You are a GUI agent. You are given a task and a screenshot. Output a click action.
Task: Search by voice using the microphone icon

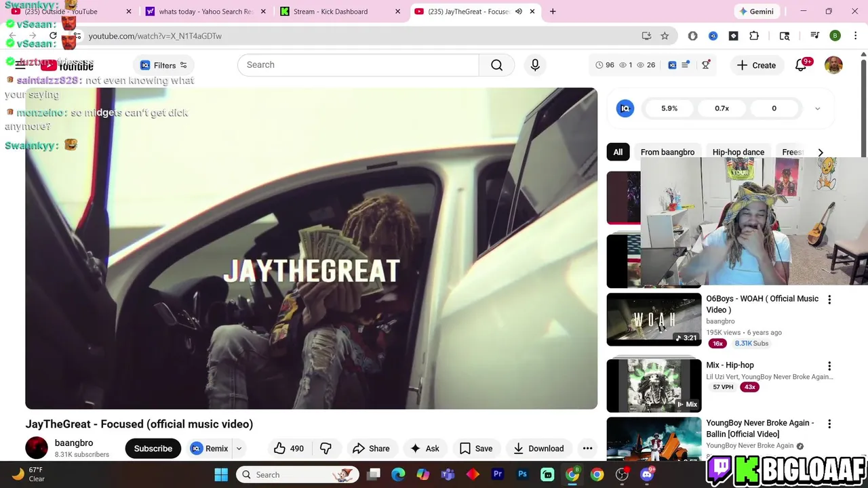(x=535, y=65)
